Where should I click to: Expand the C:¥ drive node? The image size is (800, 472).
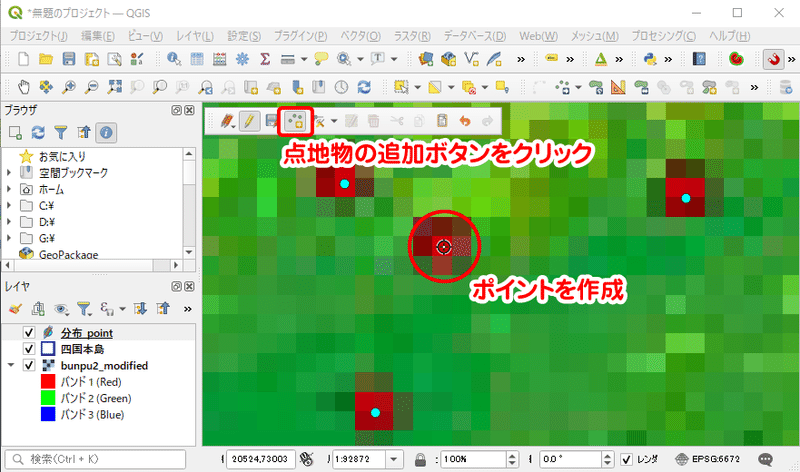9,206
